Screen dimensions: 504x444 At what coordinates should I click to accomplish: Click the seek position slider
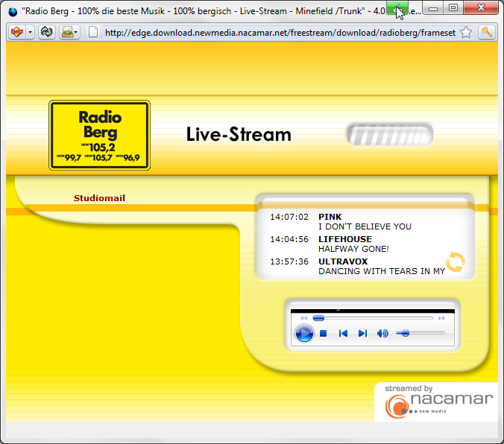pyautogui.click(x=374, y=318)
